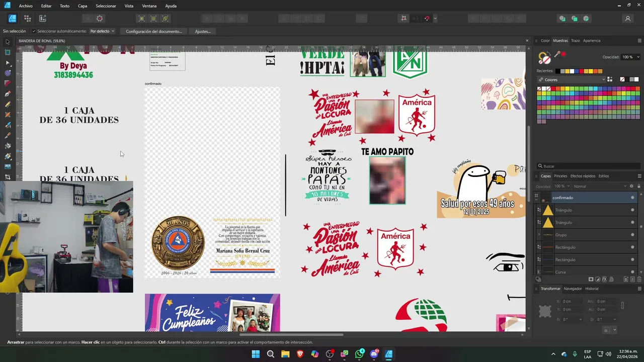Open the Colores palette dropdown
The width and height of the screenshot is (644, 362).
pyautogui.click(x=572, y=79)
